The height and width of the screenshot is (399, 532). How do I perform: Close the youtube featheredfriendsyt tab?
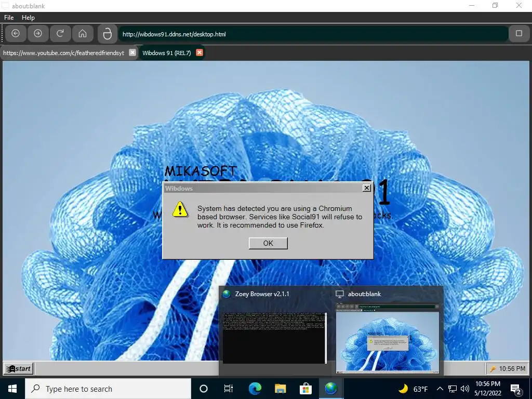132,52
